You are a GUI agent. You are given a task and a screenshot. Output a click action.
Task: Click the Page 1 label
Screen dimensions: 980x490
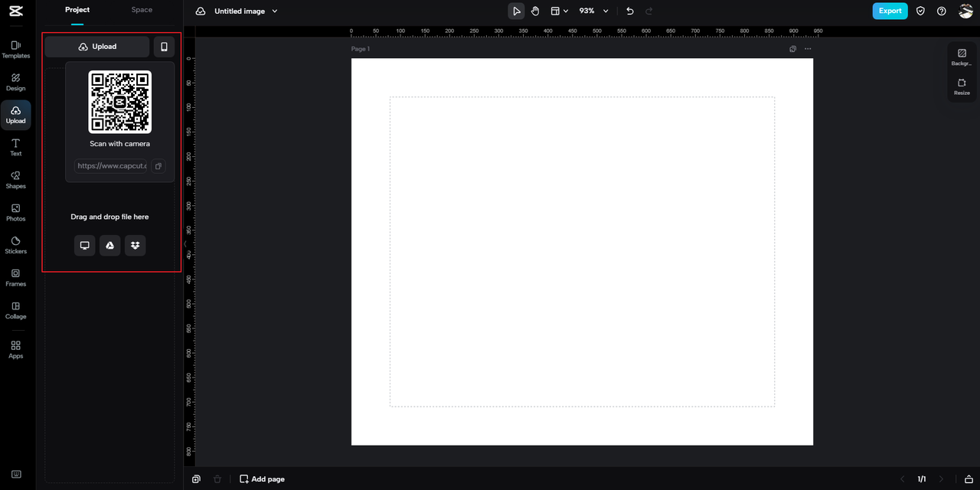click(361, 49)
